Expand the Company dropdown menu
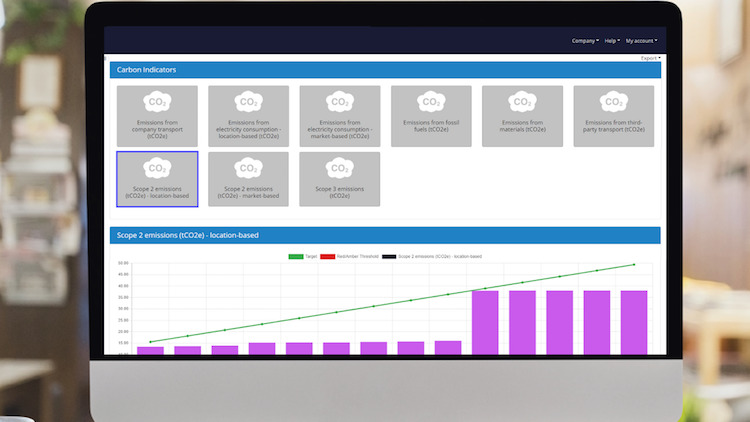This screenshot has width=750, height=422. [585, 41]
